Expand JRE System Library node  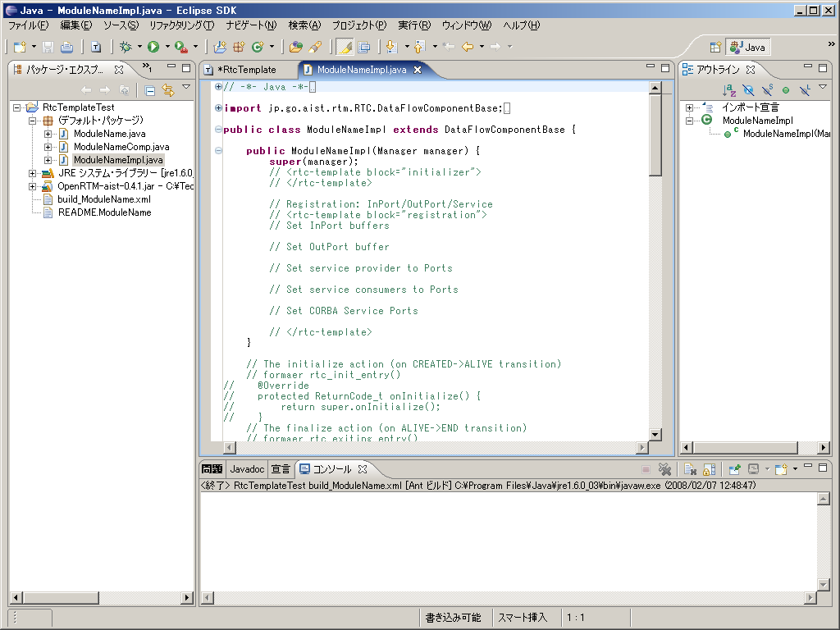(x=32, y=173)
